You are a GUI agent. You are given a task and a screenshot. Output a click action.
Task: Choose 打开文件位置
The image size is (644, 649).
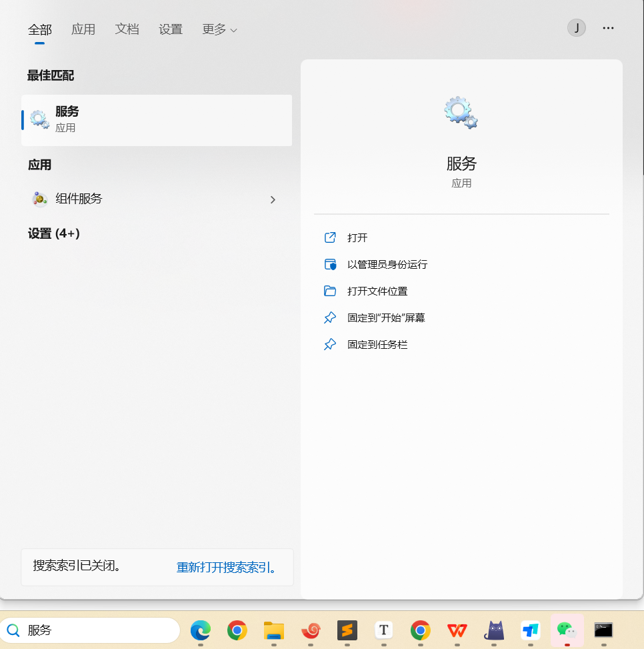pos(377,291)
